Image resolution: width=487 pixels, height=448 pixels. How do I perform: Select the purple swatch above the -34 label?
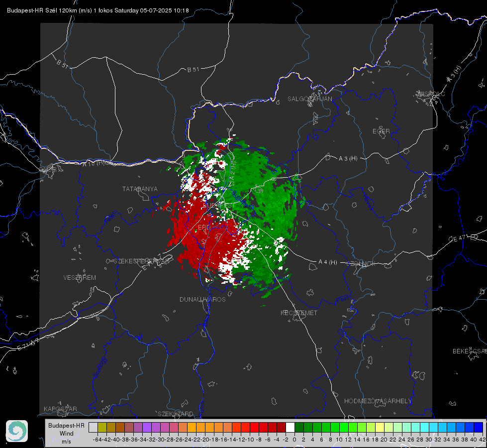click(x=147, y=428)
